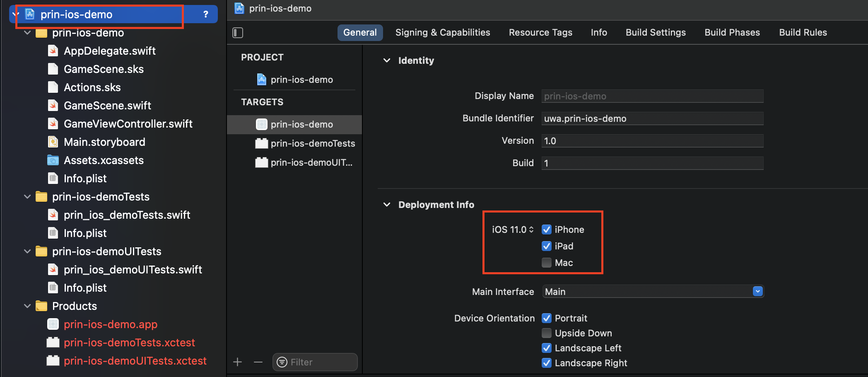Click the project icon in editor title bar

[x=239, y=8]
